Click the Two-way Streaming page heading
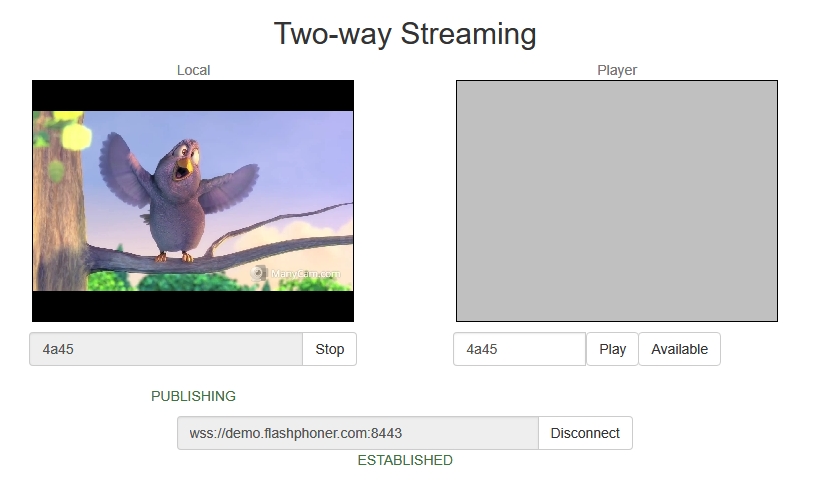 (x=405, y=34)
